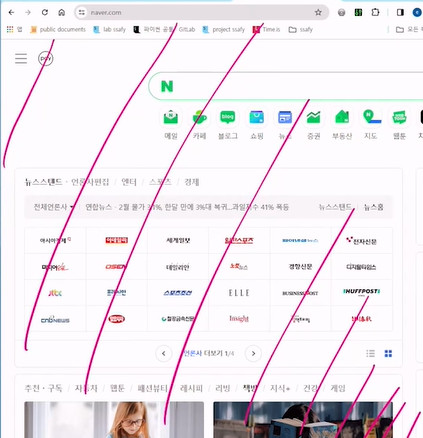423x438 pixels.
Task: Open the 뉴스스탠드 link beside 뉴스홈
Action: [x=335, y=207]
